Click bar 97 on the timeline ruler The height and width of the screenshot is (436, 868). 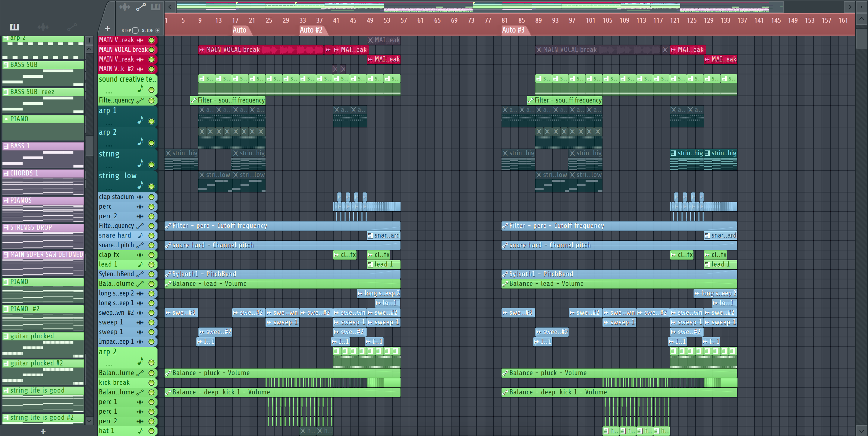(x=572, y=20)
